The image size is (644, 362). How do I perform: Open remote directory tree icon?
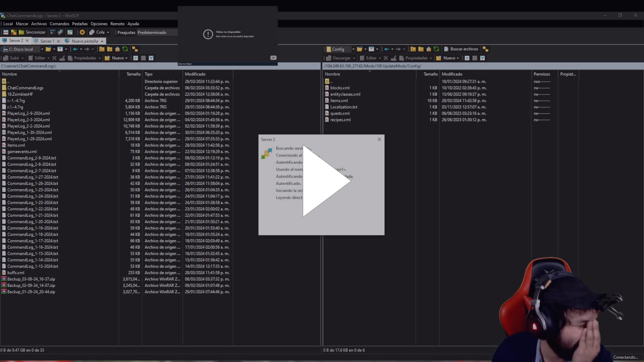tap(485, 49)
